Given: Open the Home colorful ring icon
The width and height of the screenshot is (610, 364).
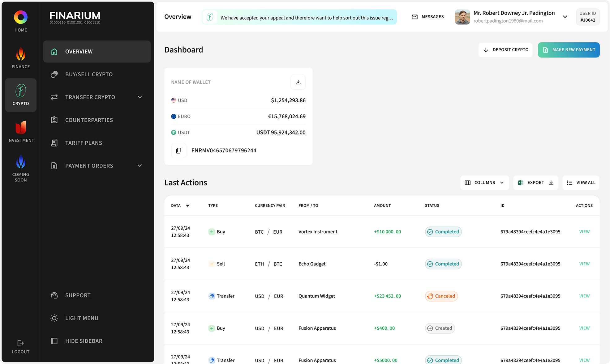Looking at the screenshot, I should [x=21, y=17].
